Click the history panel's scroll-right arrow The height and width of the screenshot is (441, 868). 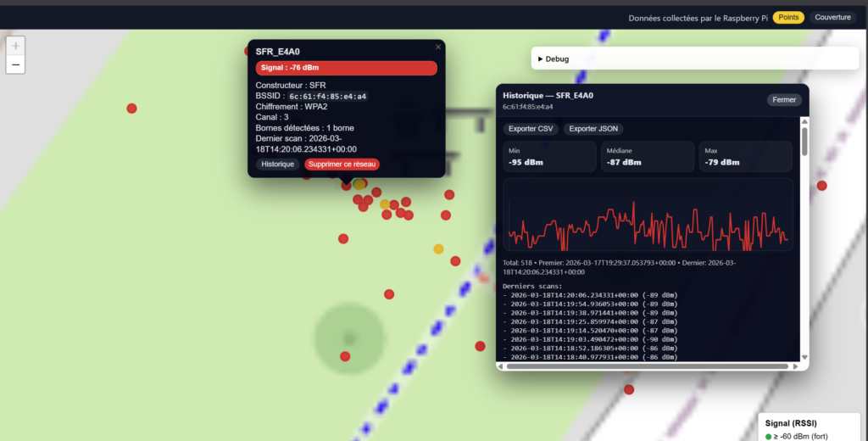795,366
